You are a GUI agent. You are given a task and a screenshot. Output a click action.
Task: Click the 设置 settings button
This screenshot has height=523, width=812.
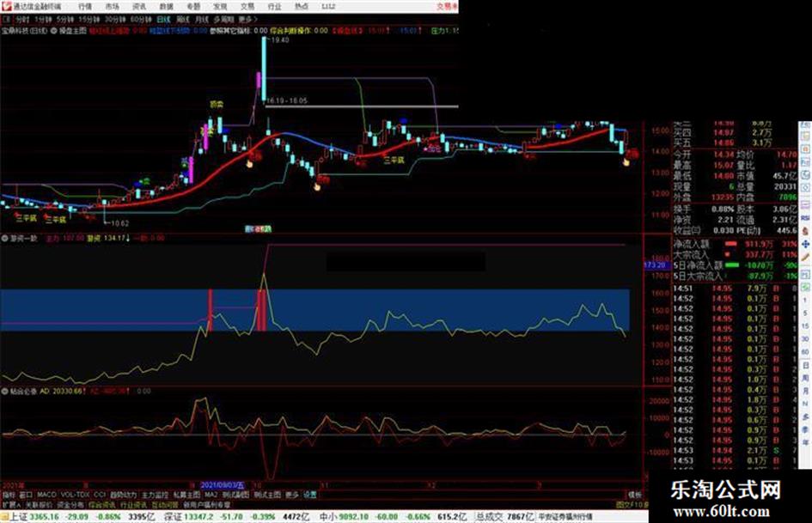(x=309, y=495)
